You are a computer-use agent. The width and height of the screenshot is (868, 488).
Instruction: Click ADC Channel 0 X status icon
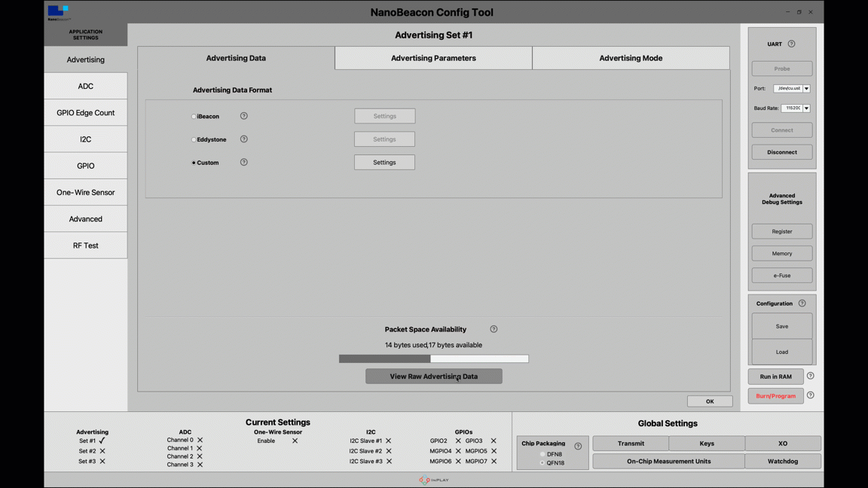[x=200, y=440]
